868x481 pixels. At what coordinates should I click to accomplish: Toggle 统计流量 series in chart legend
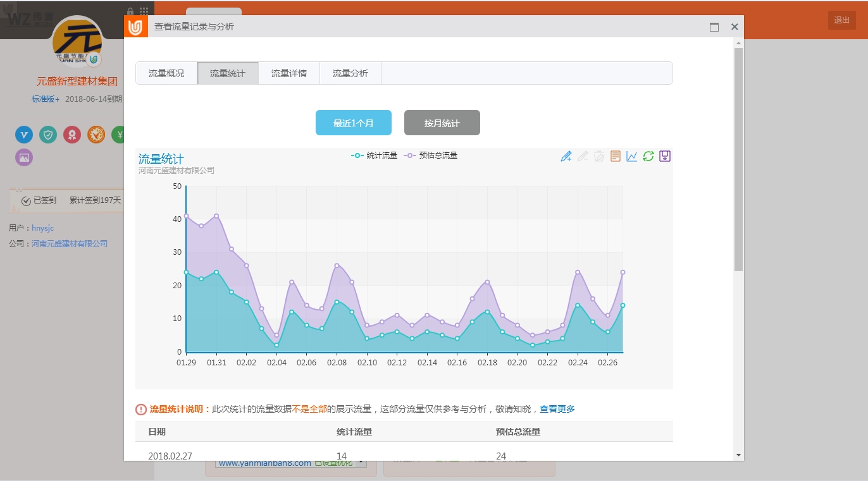[x=375, y=155]
